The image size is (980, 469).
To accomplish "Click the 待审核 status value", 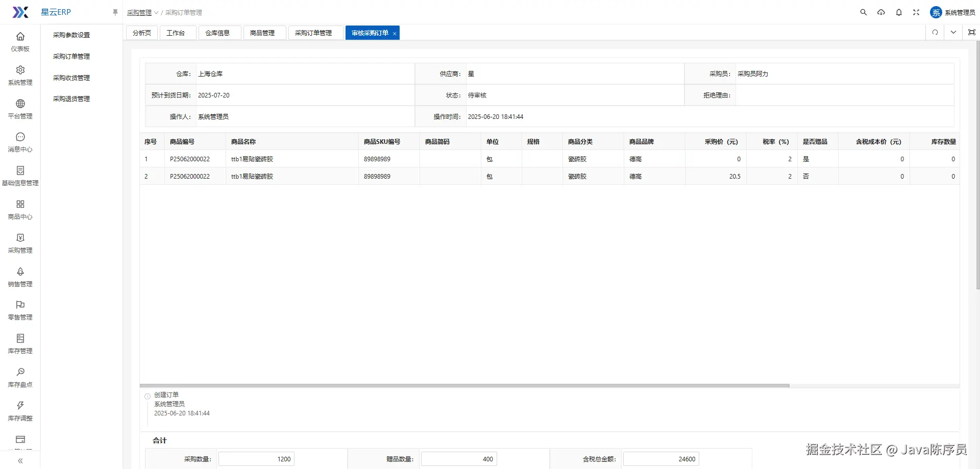I will coord(477,95).
